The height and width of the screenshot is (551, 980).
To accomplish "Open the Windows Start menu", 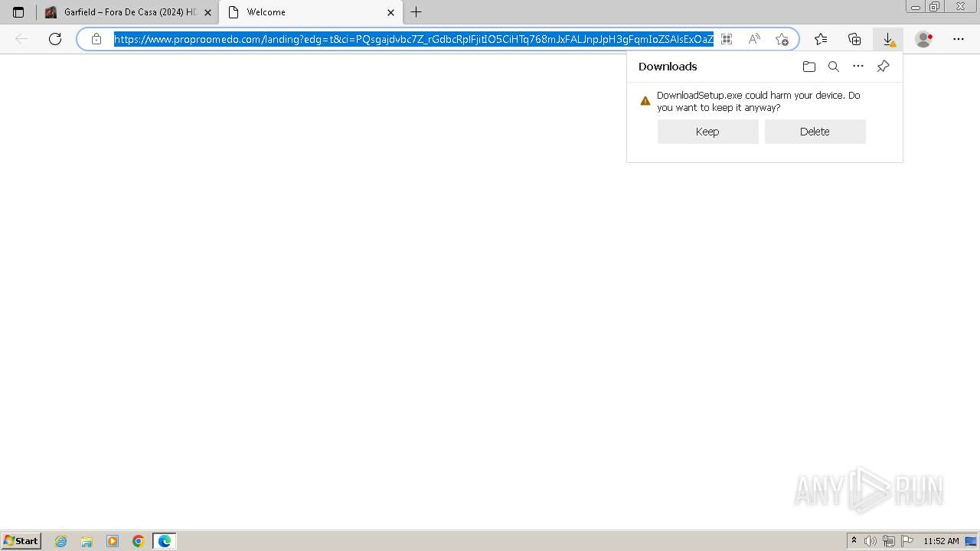I will (x=21, y=540).
